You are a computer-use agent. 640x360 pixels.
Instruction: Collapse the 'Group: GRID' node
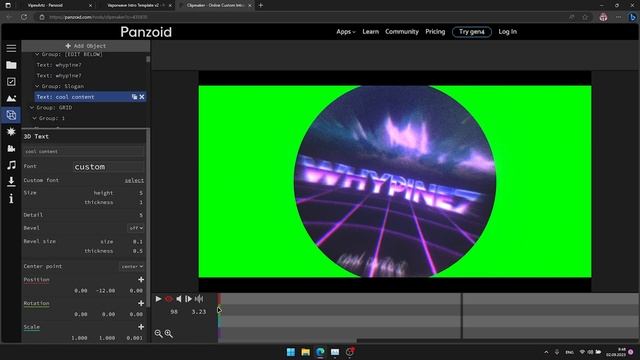[x=32, y=107]
